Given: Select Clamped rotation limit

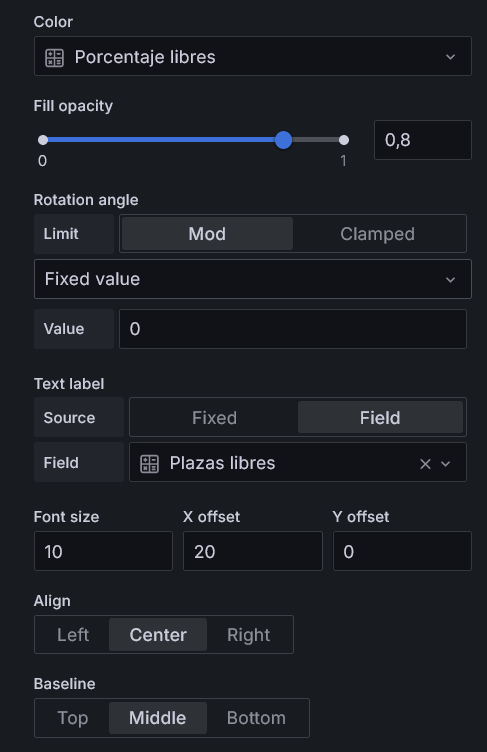Looking at the screenshot, I should click(378, 234).
